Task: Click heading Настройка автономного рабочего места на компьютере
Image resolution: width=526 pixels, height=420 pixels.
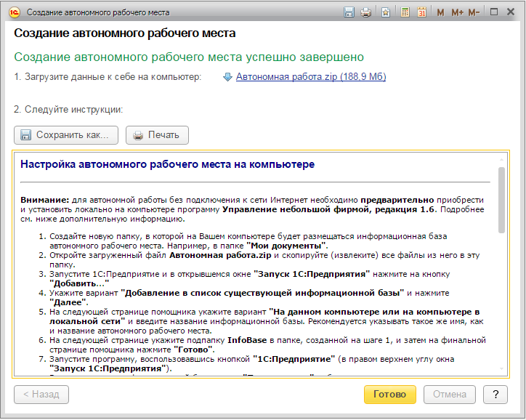Action: coord(167,164)
